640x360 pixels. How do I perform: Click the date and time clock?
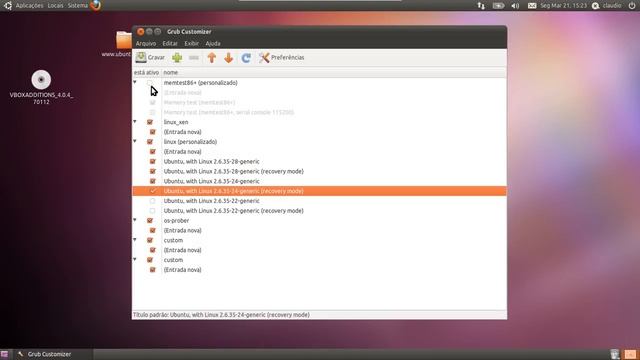(563, 5)
